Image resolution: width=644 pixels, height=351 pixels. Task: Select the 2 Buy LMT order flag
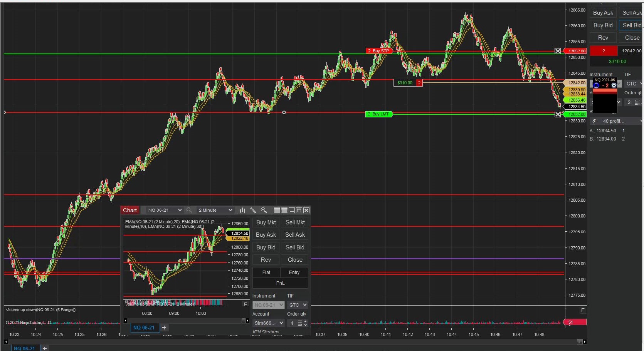tap(379, 114)
